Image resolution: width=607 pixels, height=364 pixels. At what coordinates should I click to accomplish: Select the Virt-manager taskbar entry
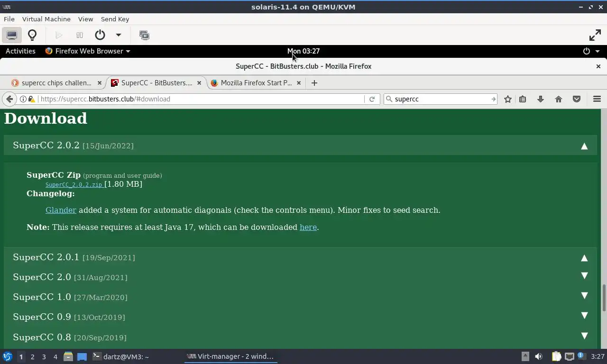tap(230, 356)
